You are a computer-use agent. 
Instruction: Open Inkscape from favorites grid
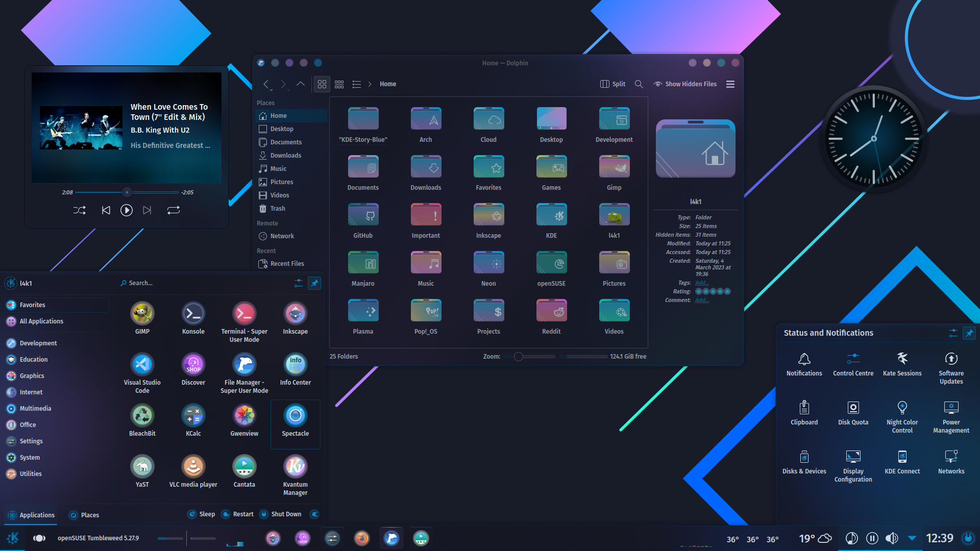coord(295,318)
